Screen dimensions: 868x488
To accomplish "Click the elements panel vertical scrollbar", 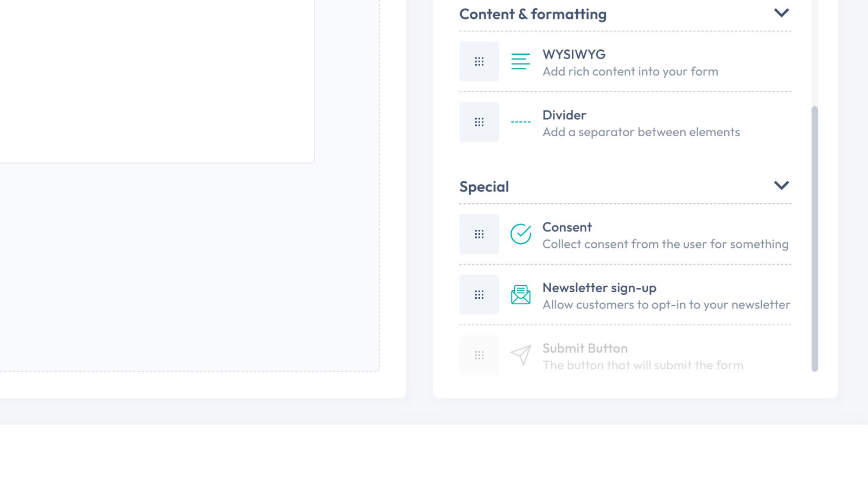I will tap(814, 239).
